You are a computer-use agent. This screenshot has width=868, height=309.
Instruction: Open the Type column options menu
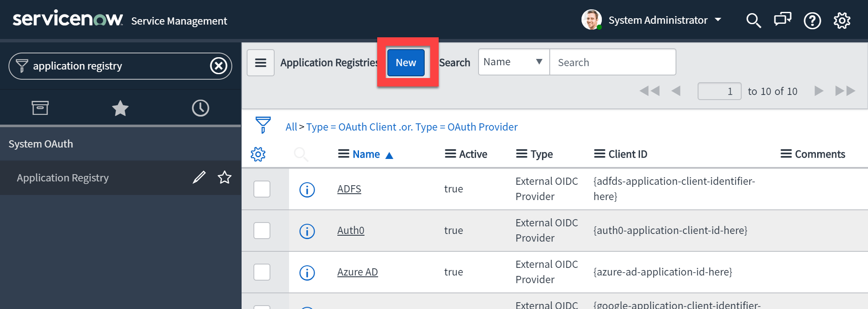(x=521, y=153)
